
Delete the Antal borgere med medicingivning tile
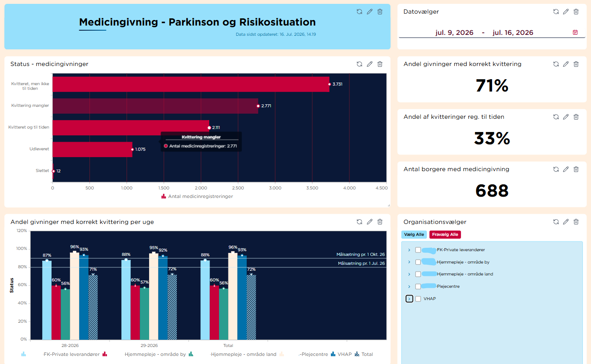point(576,169)
